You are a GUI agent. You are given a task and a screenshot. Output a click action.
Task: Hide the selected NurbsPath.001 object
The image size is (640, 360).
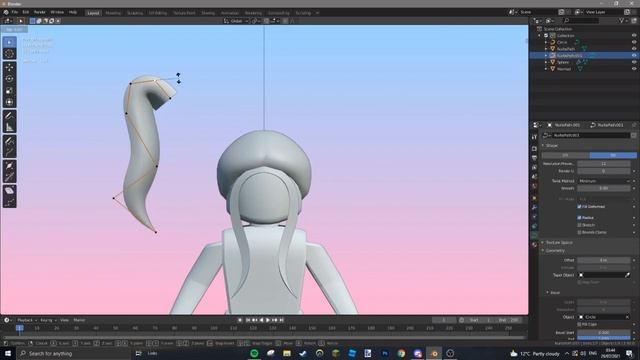coord(634,55)
